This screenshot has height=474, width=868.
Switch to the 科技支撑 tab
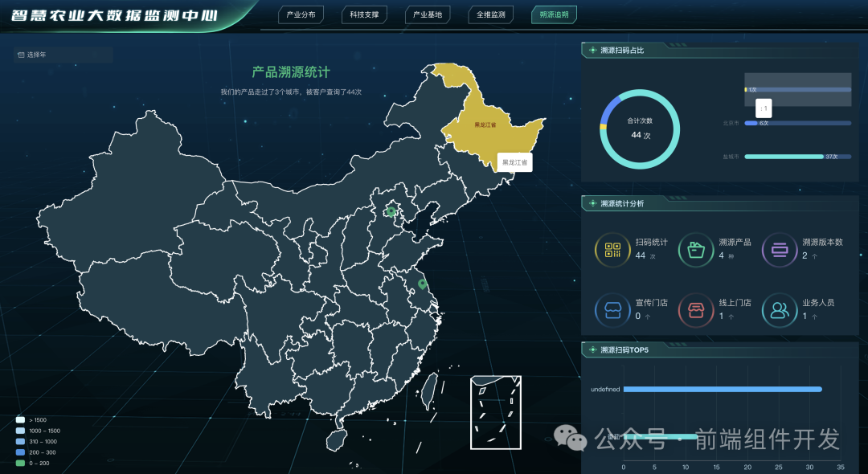coord(363,14)
